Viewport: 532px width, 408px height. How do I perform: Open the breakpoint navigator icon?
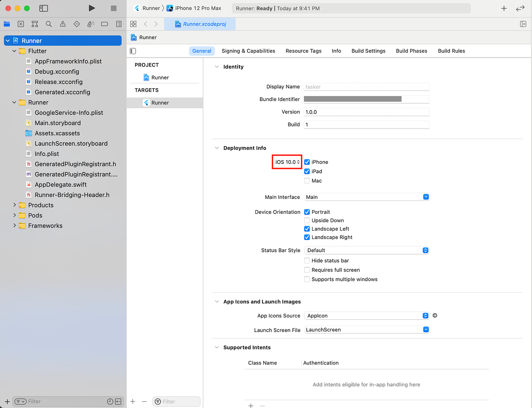point(105,24)
